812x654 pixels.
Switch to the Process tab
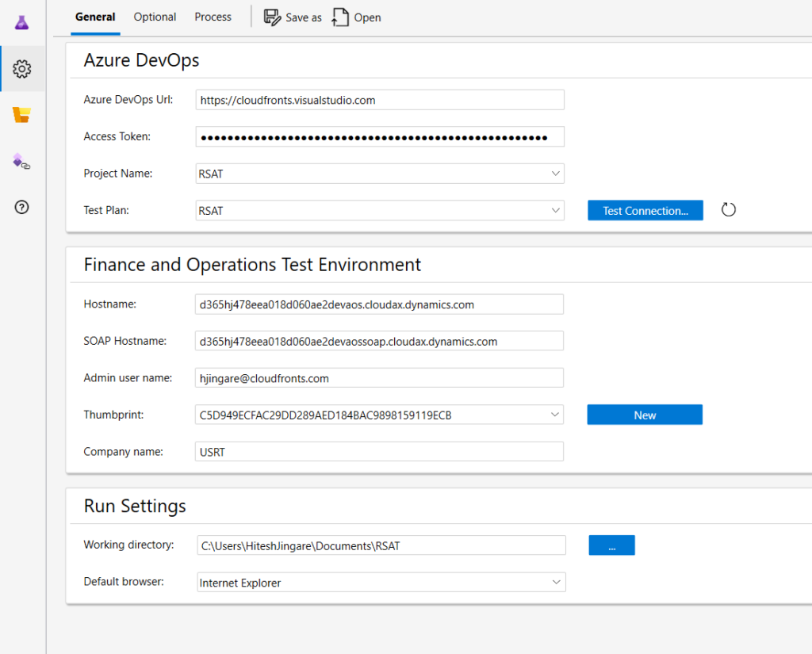[213, 17]
